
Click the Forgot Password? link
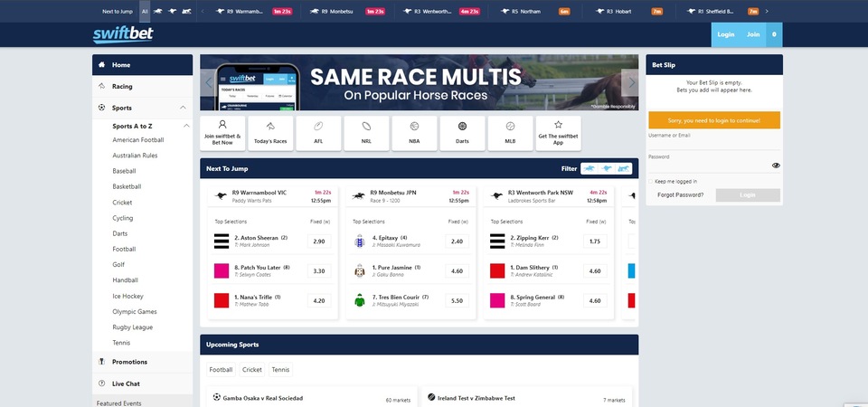click(680, 195)
